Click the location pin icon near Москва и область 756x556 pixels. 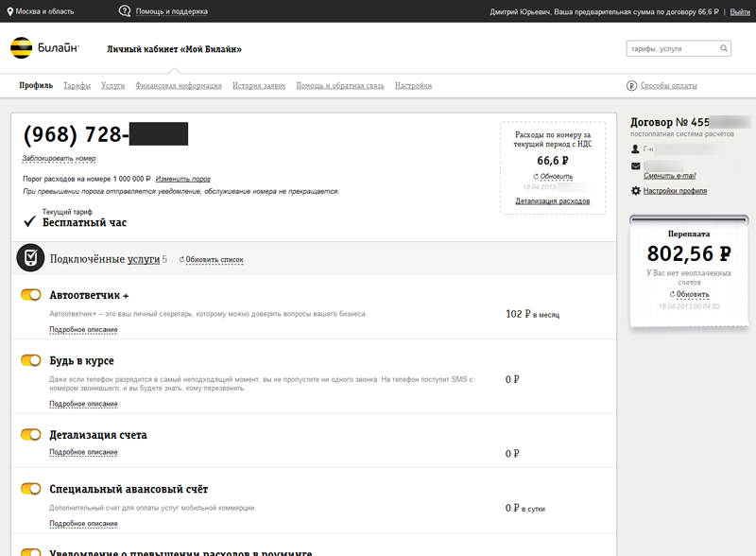click(x=10, y=11)
